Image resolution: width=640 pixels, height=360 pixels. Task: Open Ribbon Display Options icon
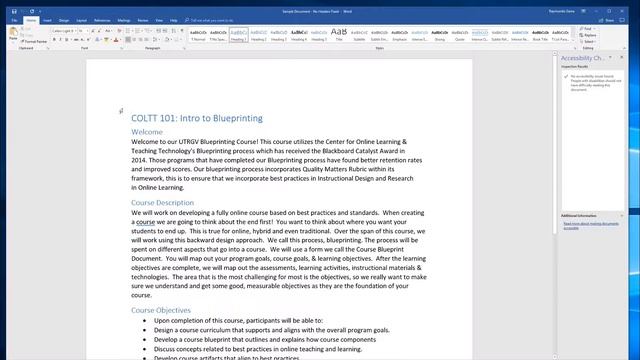pos(584,11)
